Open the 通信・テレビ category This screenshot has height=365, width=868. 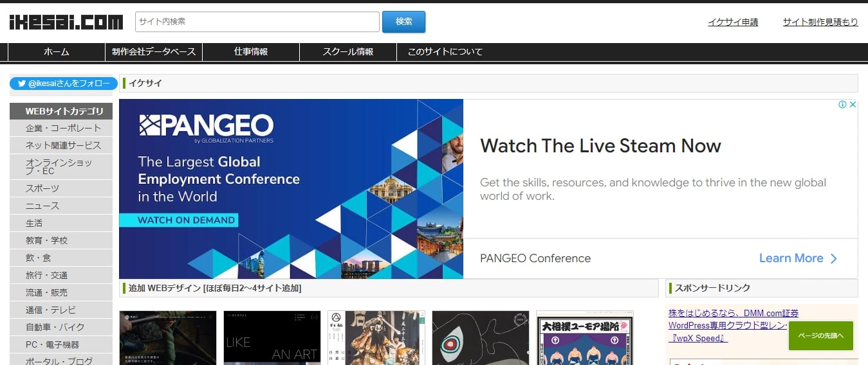click(x=61, y=310)
